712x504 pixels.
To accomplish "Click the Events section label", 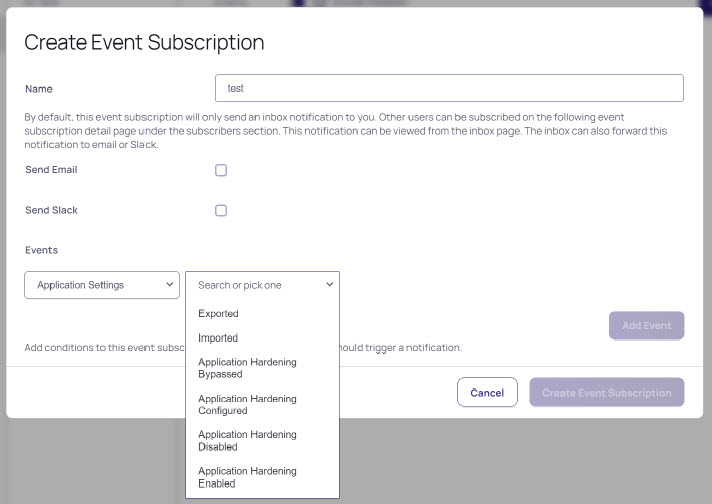I will 41,250.
